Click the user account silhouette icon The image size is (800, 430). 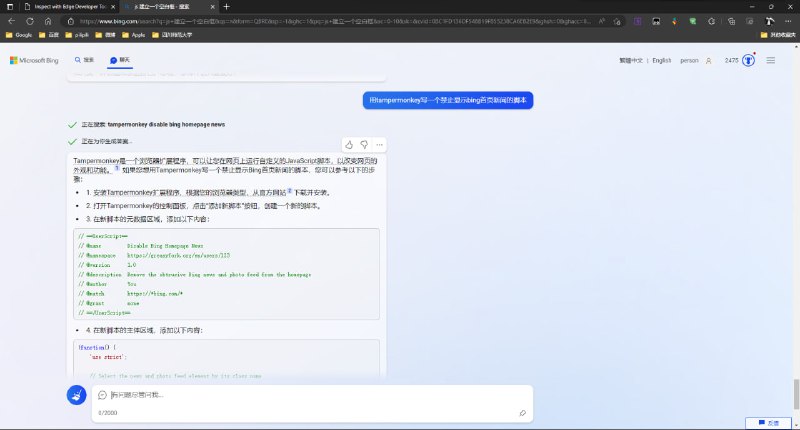709,61
